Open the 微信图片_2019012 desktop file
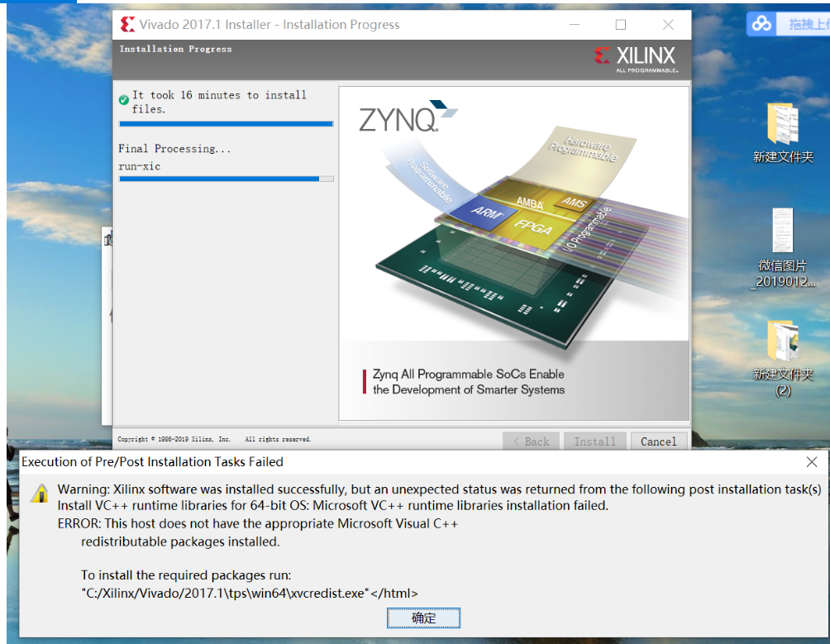The image size is (830, 644). point(783,248)
